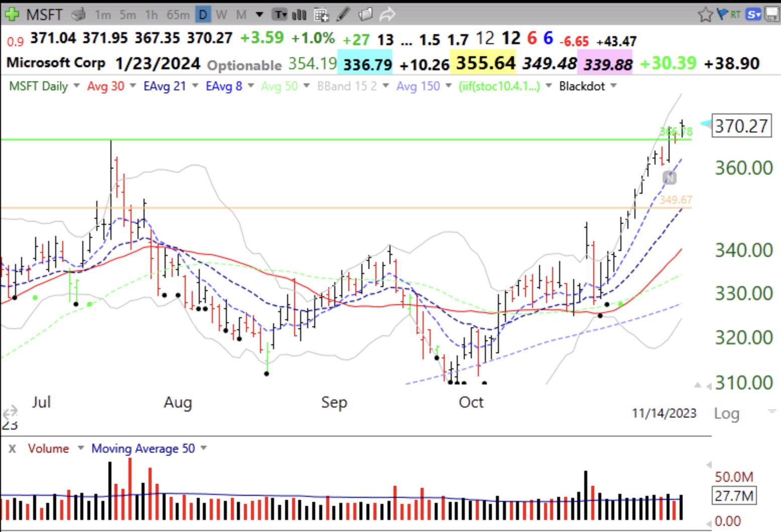The width and height of the screenshot is (781, 532).
Task: Open the iif(stoc10.4.1...) indicator dropdown
Action: pos(549,86)
